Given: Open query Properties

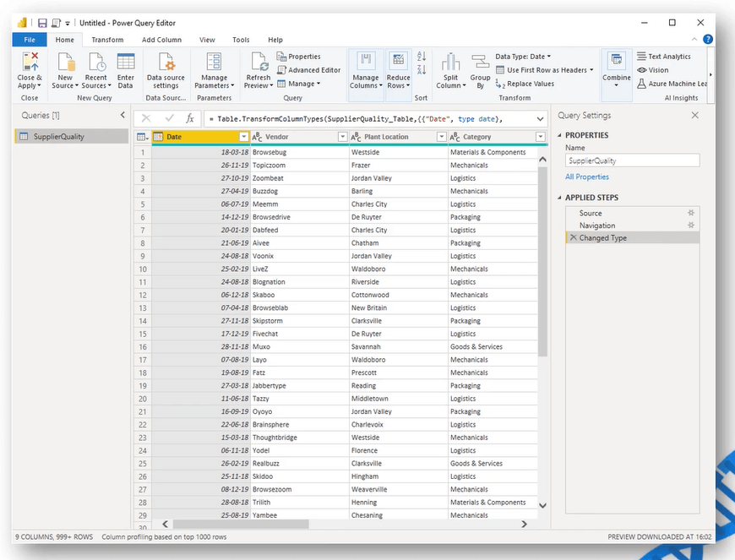Looking at the screenshot, I should pos(298,57).
